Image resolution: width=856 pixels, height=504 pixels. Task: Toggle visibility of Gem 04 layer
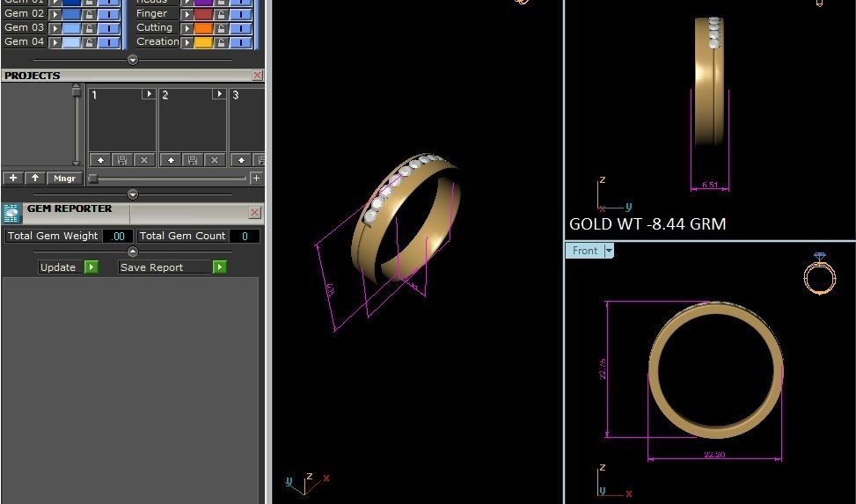tap(109, 42)
